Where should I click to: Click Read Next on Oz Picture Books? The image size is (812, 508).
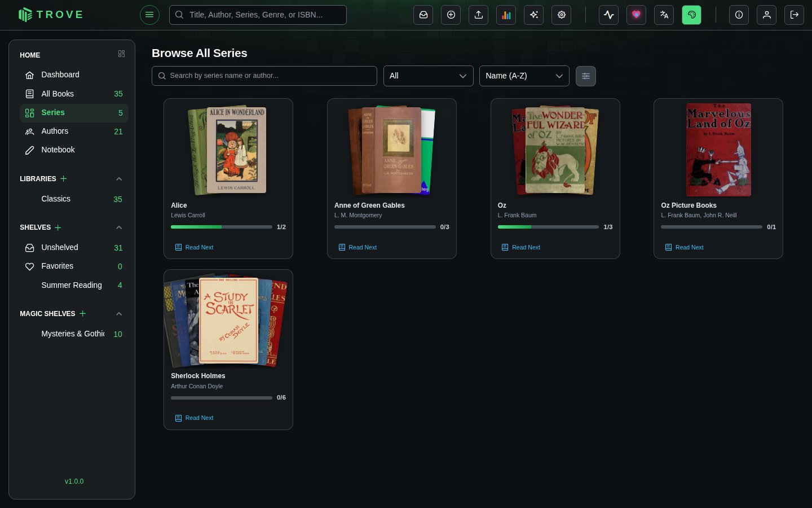tap(684, 247)
